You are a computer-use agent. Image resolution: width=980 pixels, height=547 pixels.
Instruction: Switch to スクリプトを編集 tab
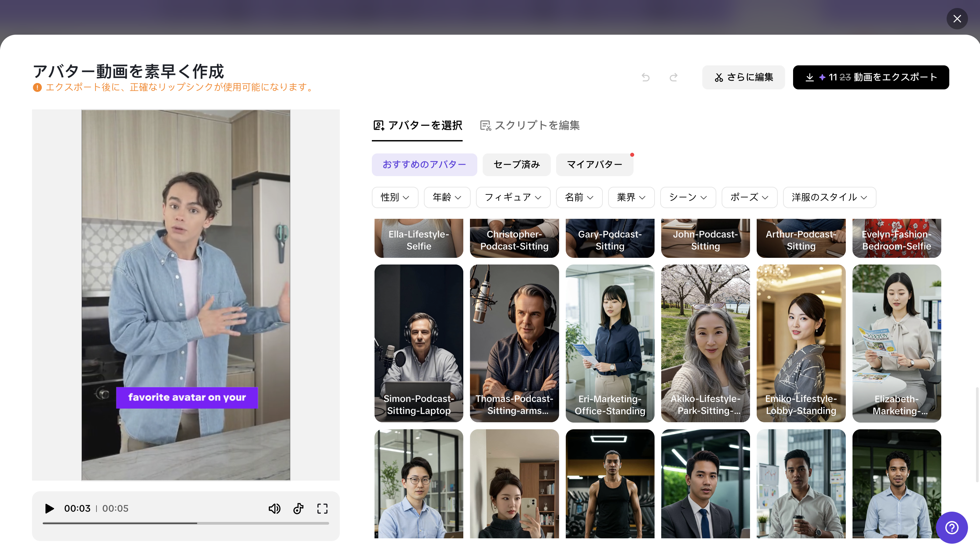[530, 125]
